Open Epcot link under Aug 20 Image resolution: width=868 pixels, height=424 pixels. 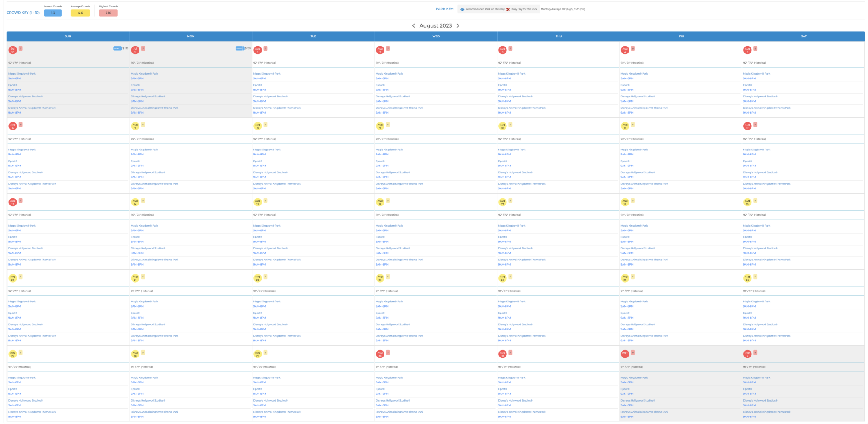pyautogui.click(x=13, y=313)
